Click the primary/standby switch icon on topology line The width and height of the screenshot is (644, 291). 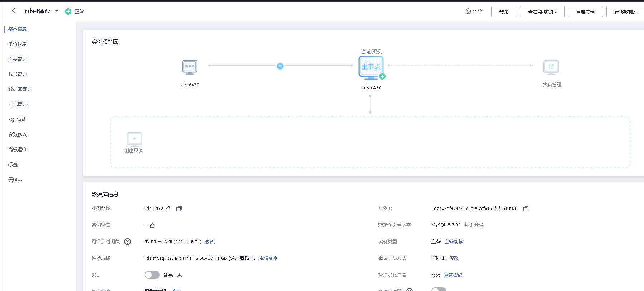click(280, 66)
